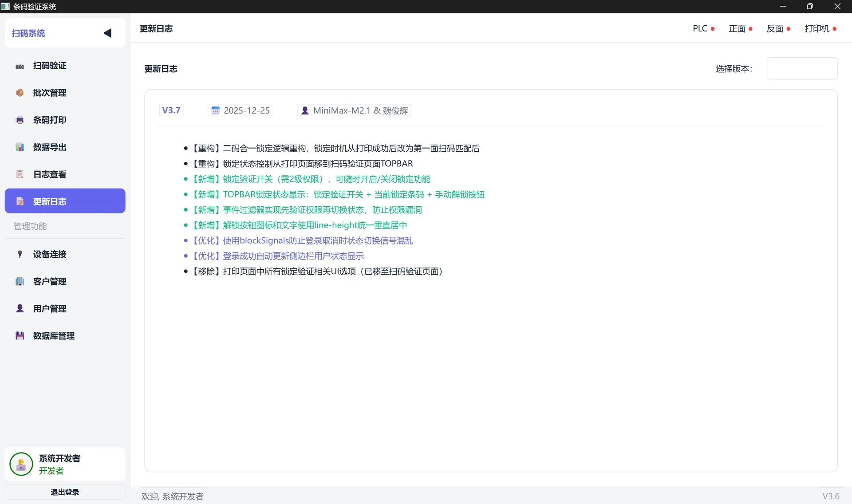Open the 用户管理 page
Viewport: 852px width, 504px height.
(x=65, y=308)
